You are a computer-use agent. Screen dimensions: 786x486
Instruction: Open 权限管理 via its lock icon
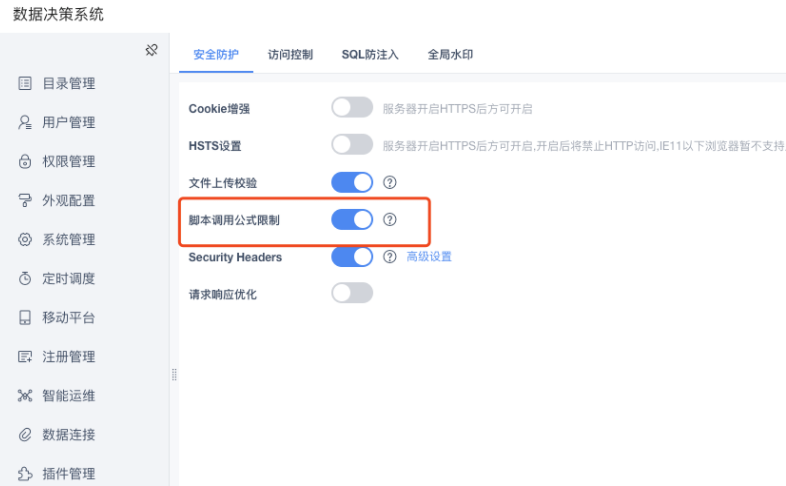[25, 161]
